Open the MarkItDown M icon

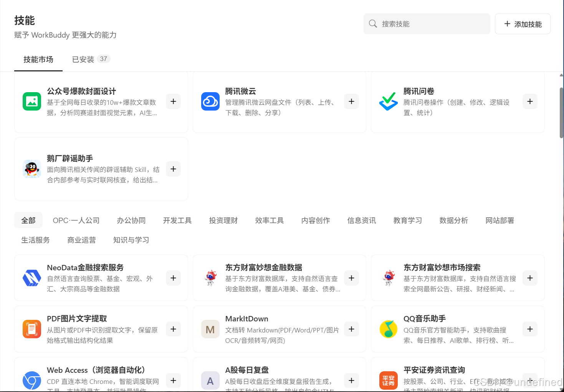pos(210,329)
